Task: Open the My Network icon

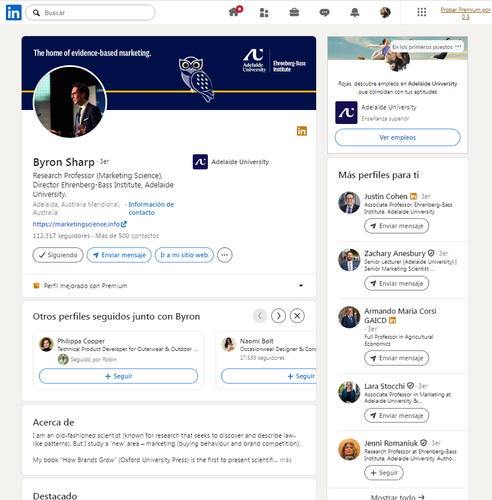Action: point(264,13)
